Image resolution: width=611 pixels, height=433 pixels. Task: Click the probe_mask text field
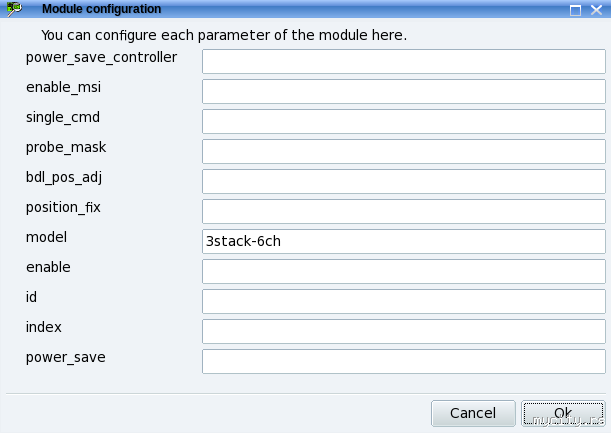tap(403, 152)
